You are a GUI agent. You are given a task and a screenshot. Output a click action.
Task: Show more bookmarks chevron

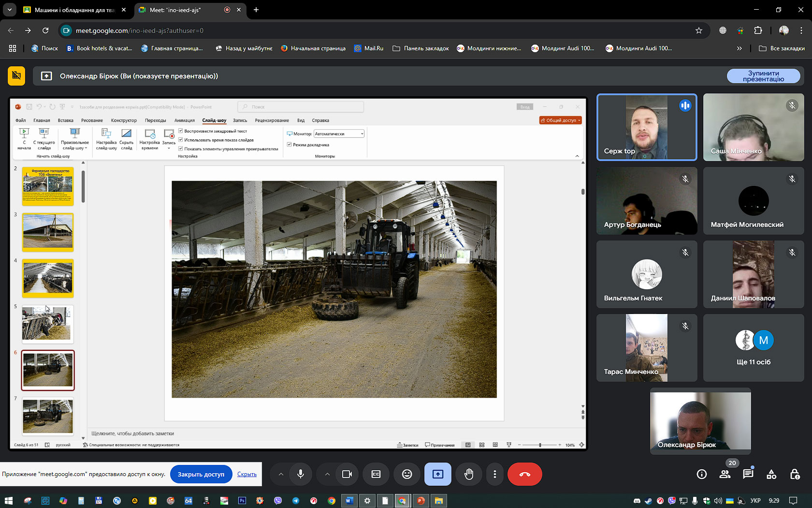pyautogui.click(x=739, y=48)
